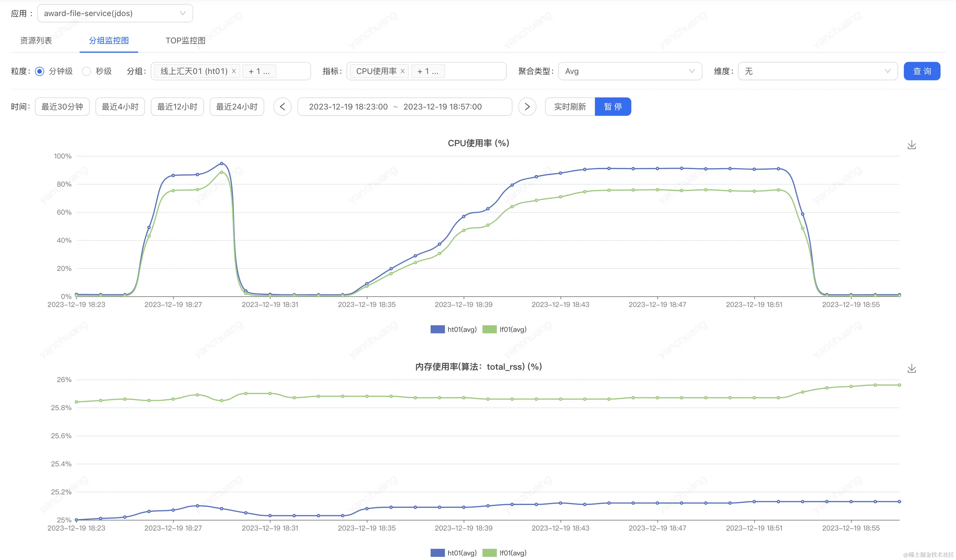The image size is (956, 560).
Task: Click the 查询 button
Action: [922, 71]
